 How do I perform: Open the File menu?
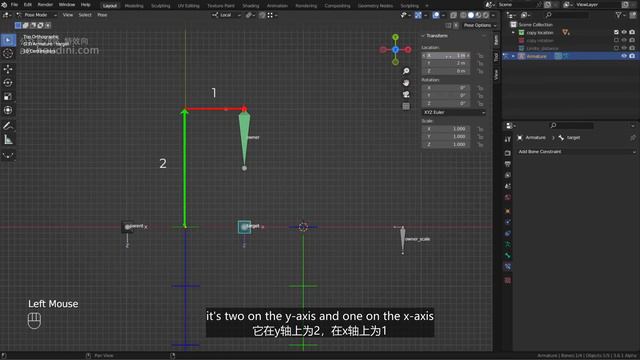(14, 4)
